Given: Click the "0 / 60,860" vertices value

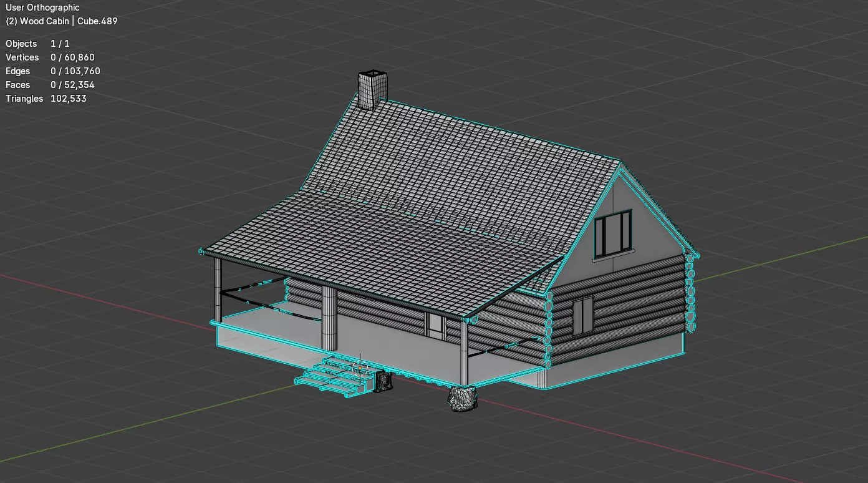Looking at the screenshot, I should pyautogui.click(x=72, y=57).
